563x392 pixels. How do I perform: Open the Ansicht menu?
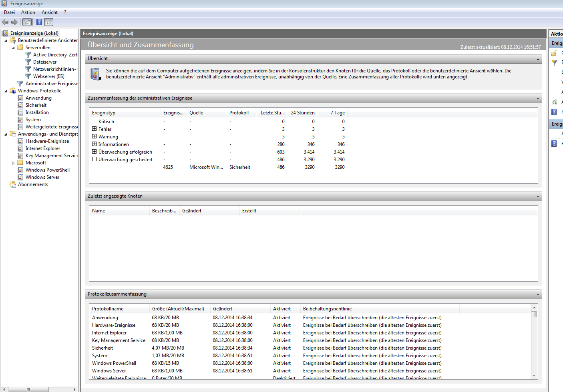pyautogui.click(x=50, y=12)
